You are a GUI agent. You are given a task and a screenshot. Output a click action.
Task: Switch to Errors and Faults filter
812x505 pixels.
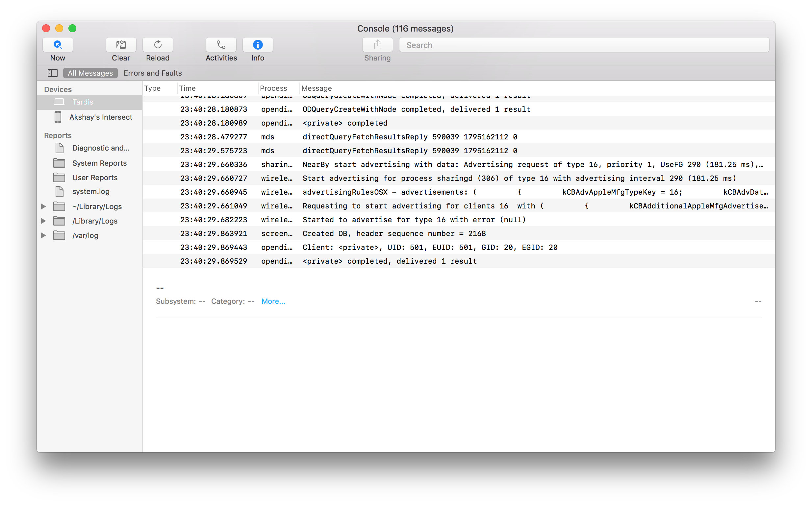[x=153, y=73]
